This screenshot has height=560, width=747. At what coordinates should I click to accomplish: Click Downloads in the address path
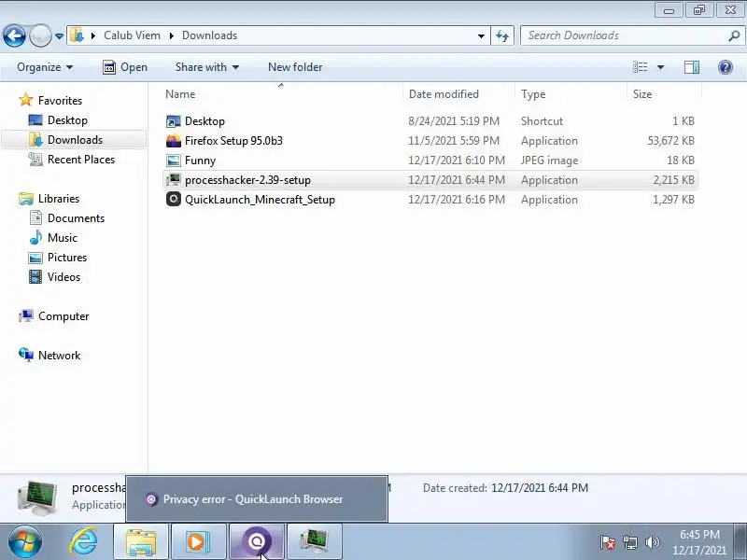pos(209,35)
